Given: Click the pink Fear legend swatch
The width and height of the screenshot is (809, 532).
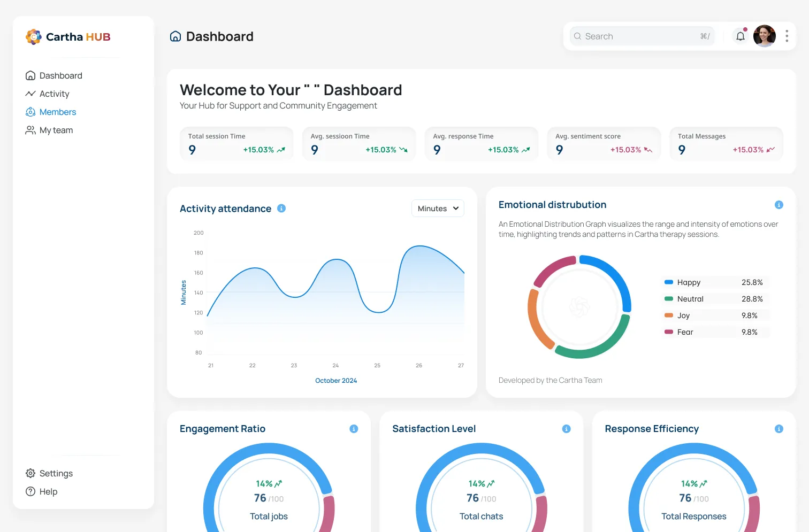Looking at the screenshot, I should pyautogui.click(x=669, y=332).
